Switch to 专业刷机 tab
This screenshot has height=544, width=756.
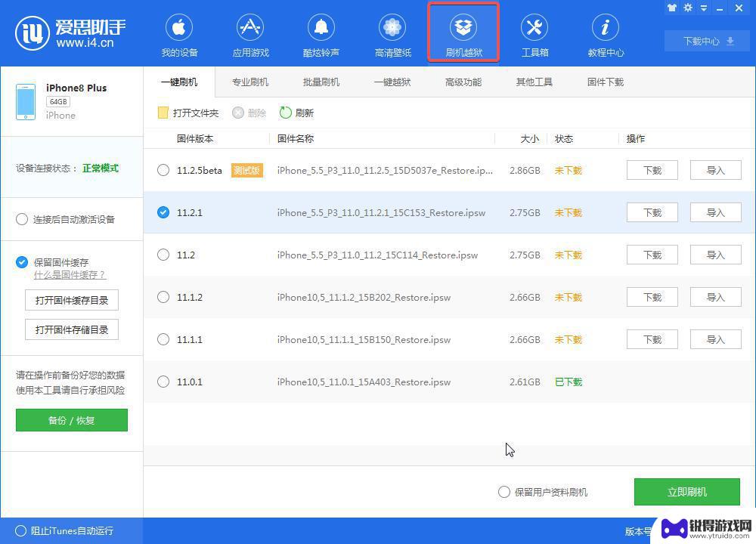coord(250,82)
